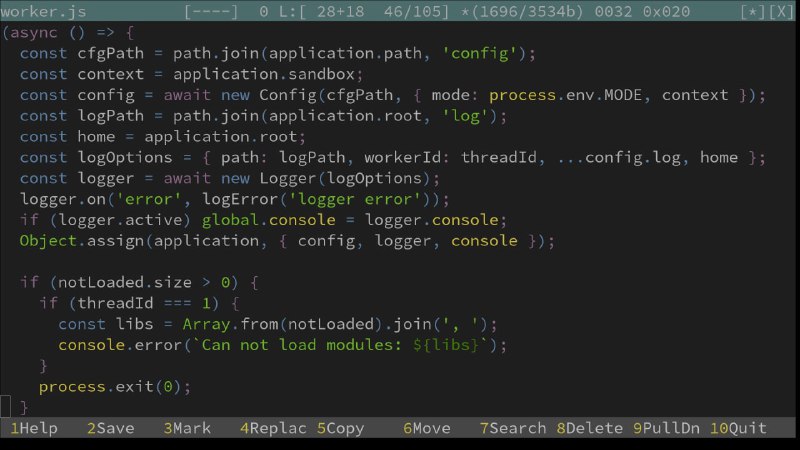Click 'application.sandbox' in the context line
Viewport: 800px width, 450px height.
point(264,74)
